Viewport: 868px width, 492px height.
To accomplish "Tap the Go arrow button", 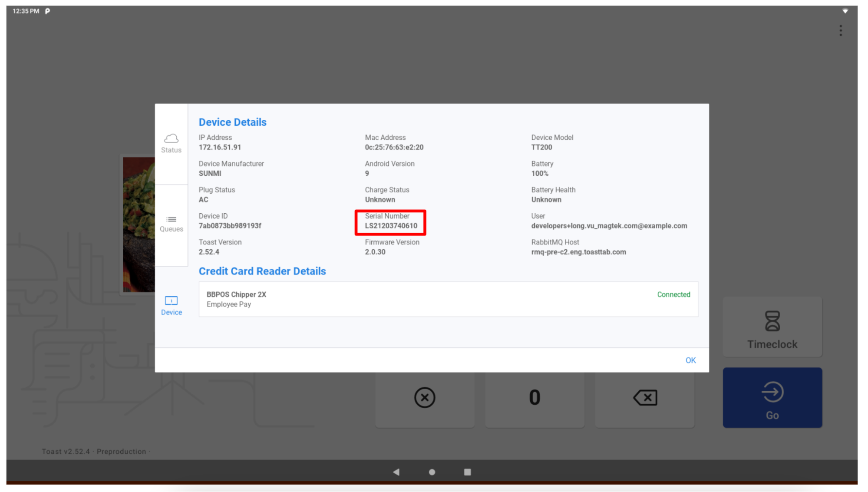I will click(x=772, y=397).
